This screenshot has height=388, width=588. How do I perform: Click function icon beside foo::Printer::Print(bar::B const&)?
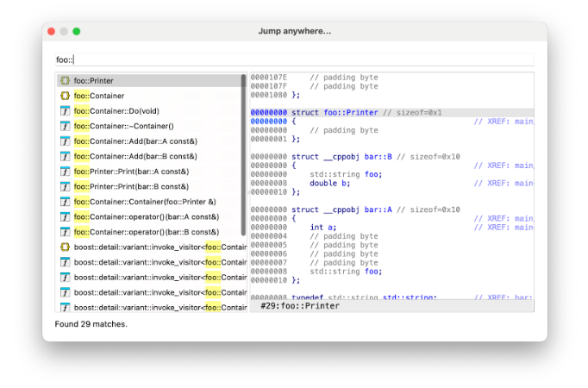coord(65,186)
